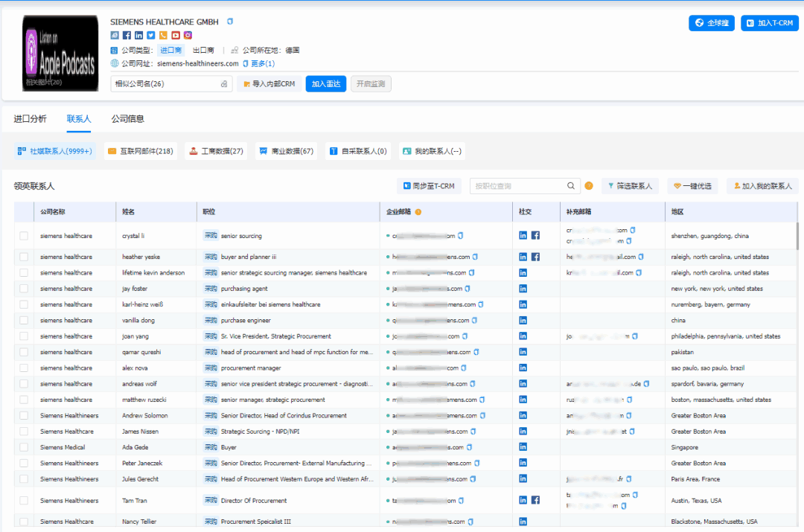
Task: Click the contacts table vertical scrollbar
Action: click(799, 238)
